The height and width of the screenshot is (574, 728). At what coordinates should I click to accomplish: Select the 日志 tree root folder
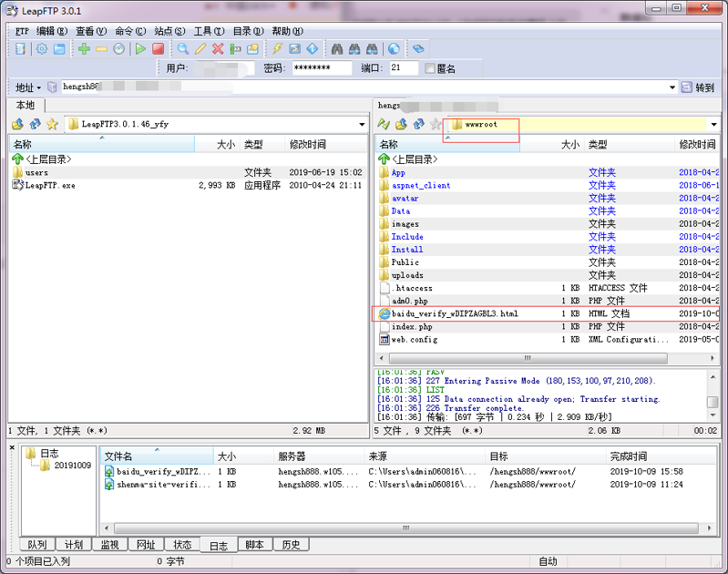coord(42,453)
